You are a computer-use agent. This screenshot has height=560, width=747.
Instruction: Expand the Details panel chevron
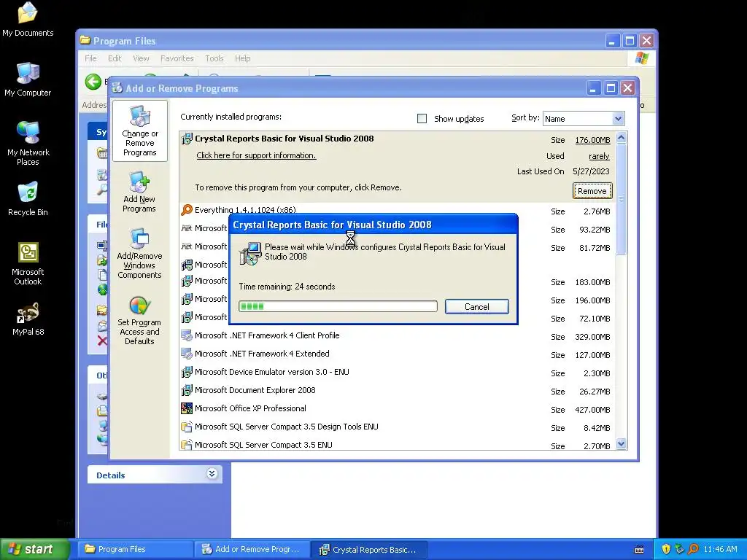tap(212, 473)
